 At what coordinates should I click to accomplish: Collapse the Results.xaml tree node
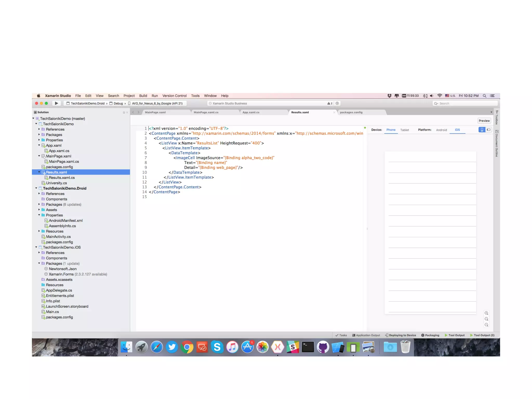pos(39,172)
